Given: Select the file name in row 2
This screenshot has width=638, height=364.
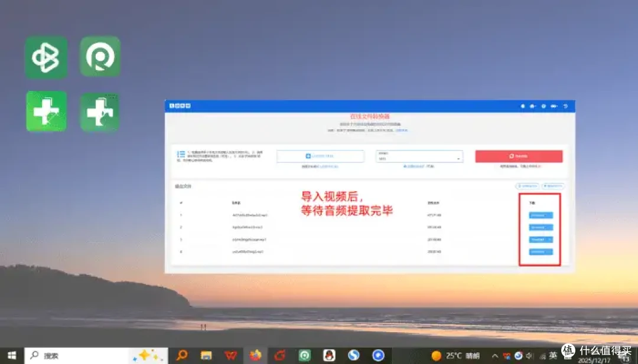Looking at the screenshot, I should pyautogui.click(x=248, y=227).
